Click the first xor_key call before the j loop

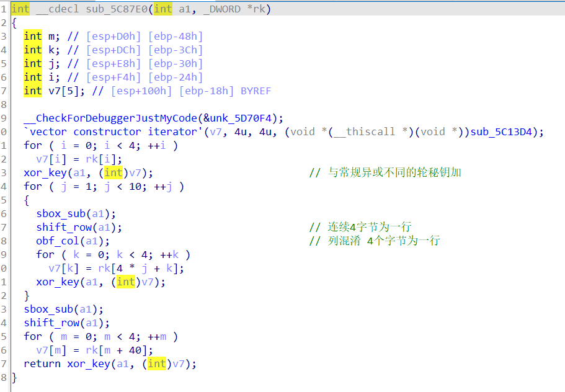point(88,173)
